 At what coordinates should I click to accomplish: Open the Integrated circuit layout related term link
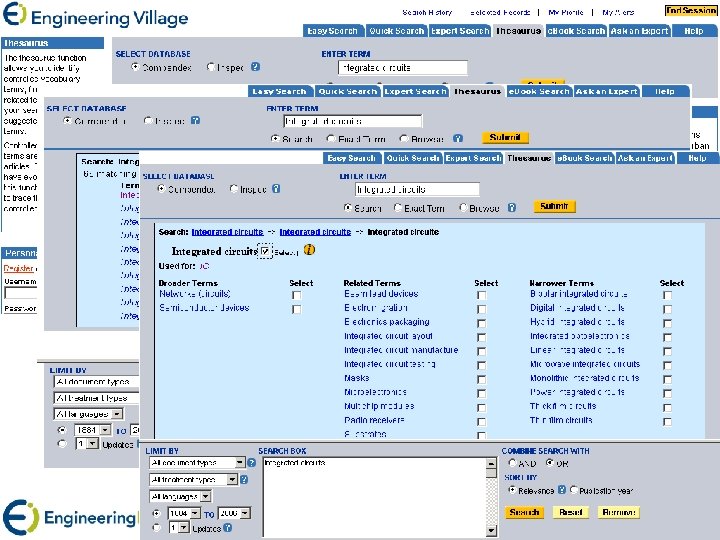pos(388,336)
